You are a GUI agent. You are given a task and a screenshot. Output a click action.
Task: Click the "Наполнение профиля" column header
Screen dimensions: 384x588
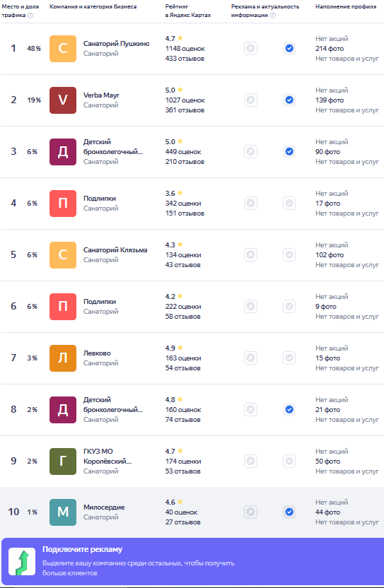pyautogui.click(x=346, y=7)
